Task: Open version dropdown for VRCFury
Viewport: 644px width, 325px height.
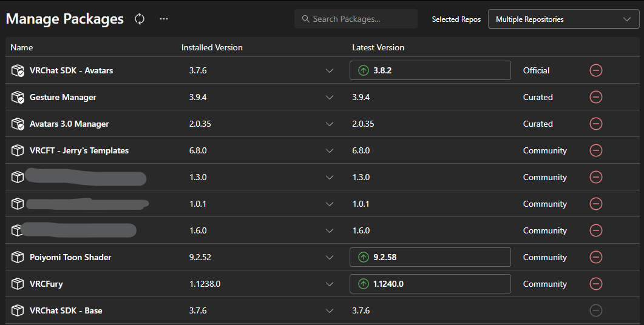Action: (x=330, y=284)
